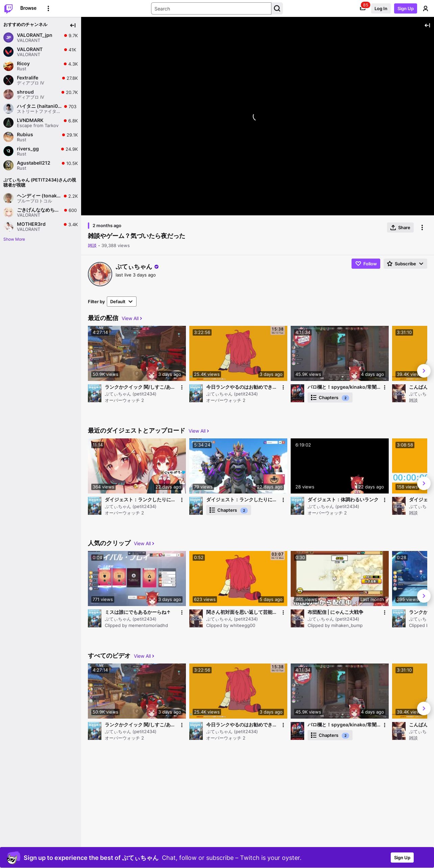Open options for the 4:27:14 video in 最近の配信

pos(182,387)
